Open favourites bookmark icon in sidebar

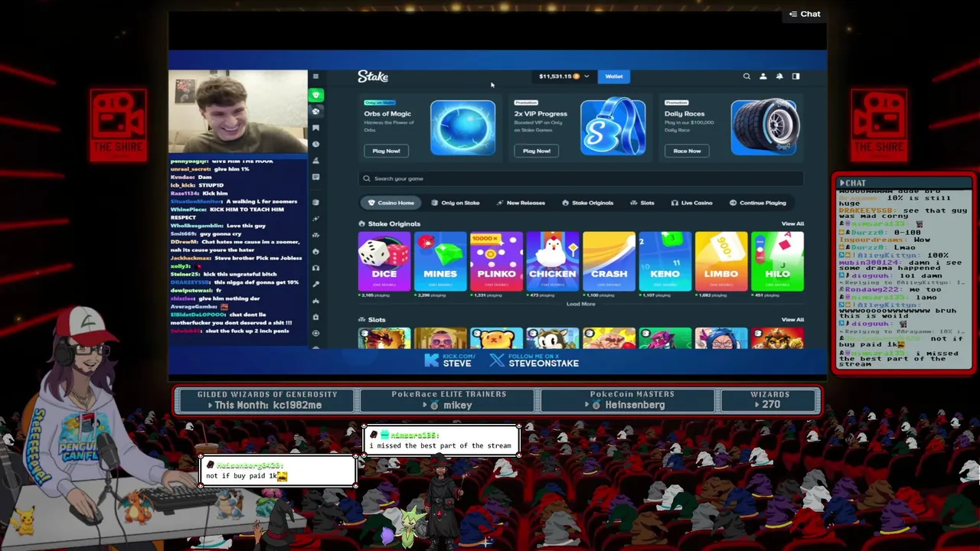315,128
